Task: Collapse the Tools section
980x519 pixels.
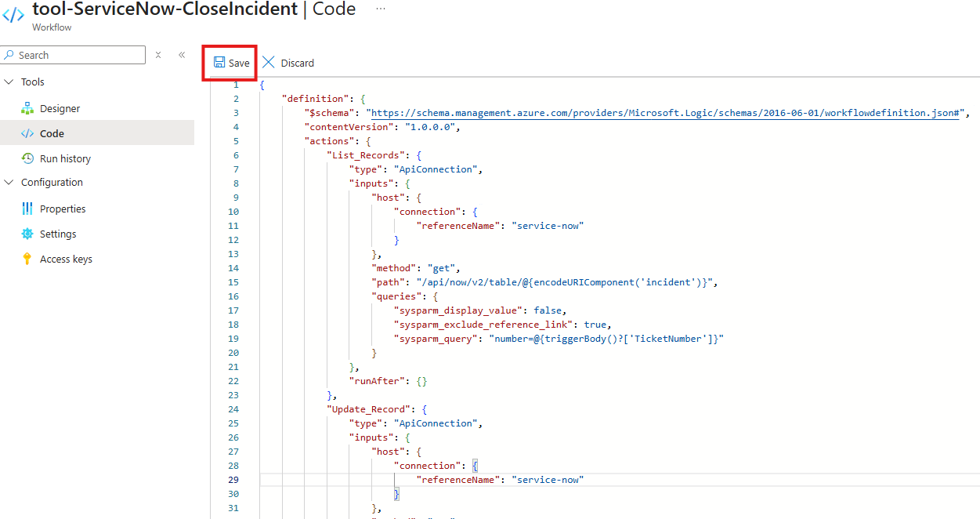Action: click(9, 82)
